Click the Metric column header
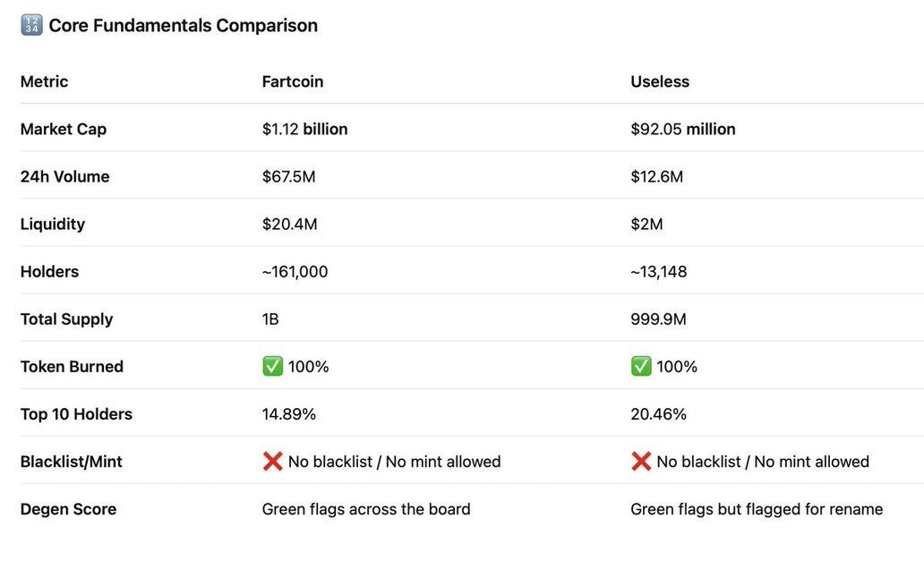 [x=44, y=81]
